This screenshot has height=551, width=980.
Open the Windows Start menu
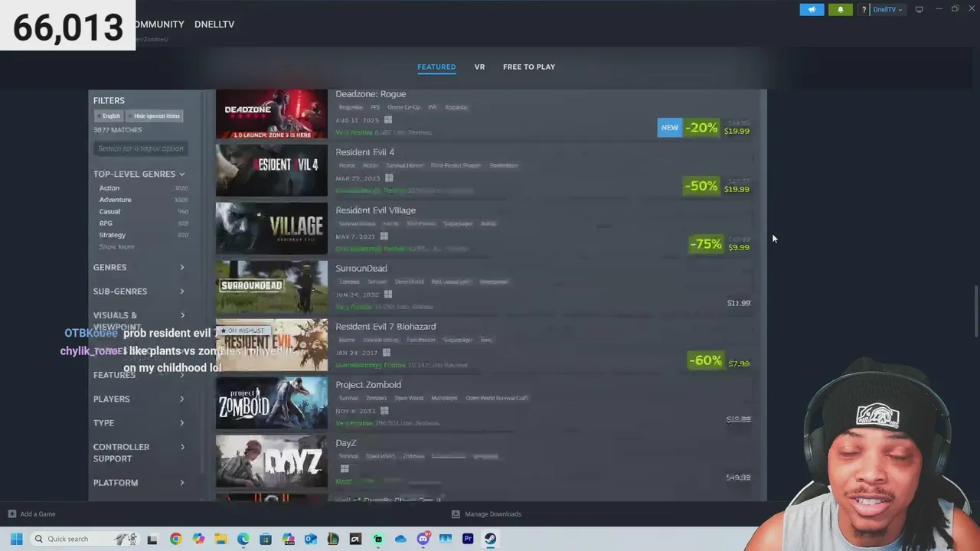click(x=16, y=539)
